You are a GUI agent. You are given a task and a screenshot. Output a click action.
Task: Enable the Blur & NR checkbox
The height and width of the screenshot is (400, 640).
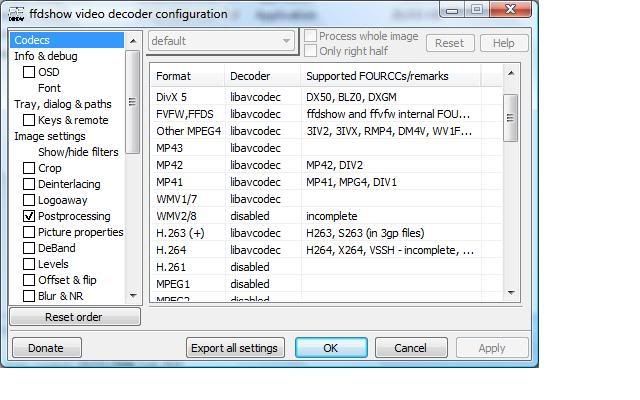point(29,296)
